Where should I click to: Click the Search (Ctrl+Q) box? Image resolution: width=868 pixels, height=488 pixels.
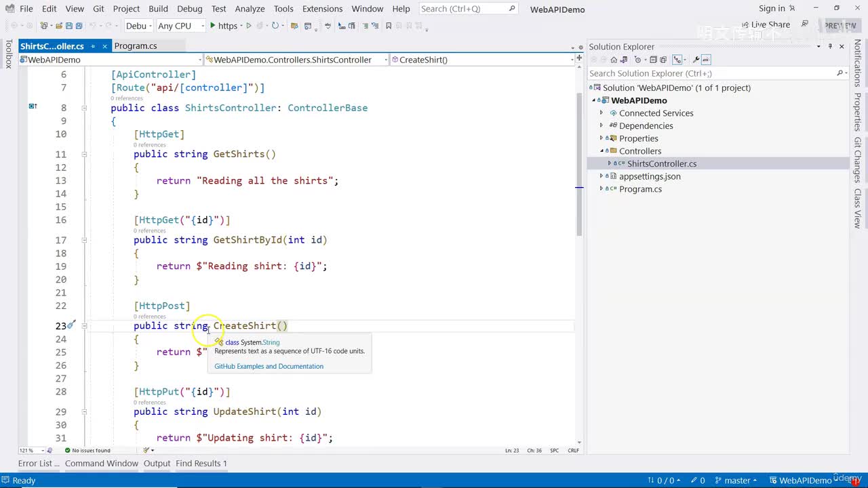tap(468, 9)
